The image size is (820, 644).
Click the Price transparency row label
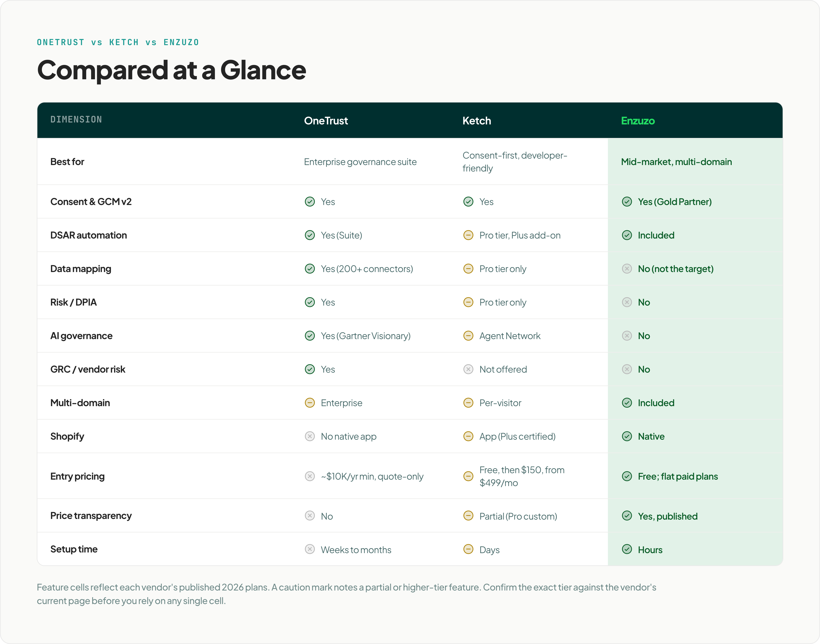pos(91,516)
